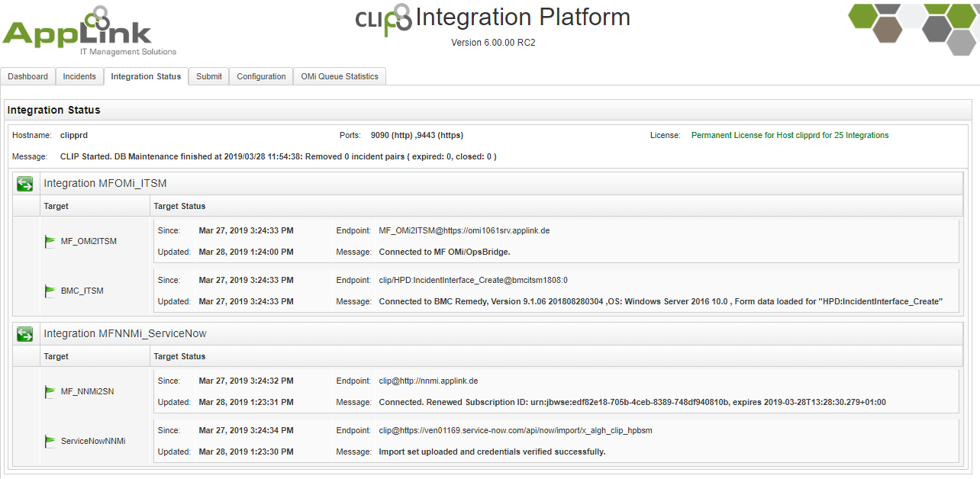Viewport: 980px width, 479px height.
Task: Open the Configuration tab
Action: [261, 76]
